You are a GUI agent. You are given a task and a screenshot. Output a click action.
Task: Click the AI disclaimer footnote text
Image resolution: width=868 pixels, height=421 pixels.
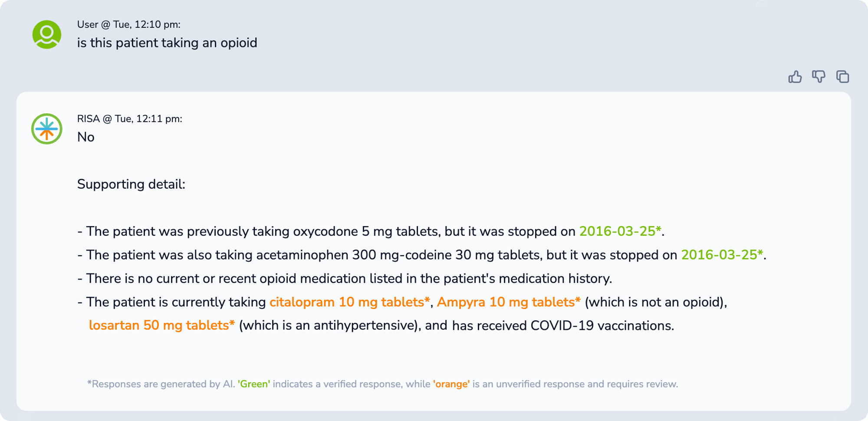tap(382, 384)
